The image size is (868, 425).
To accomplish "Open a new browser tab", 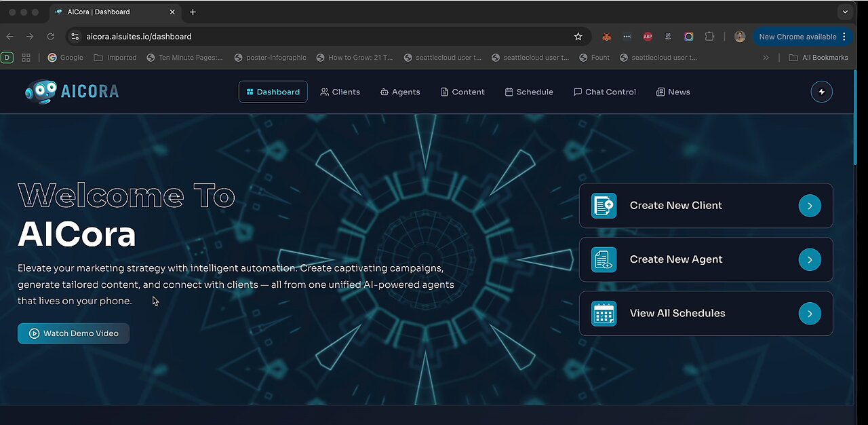I will point(193,12).
